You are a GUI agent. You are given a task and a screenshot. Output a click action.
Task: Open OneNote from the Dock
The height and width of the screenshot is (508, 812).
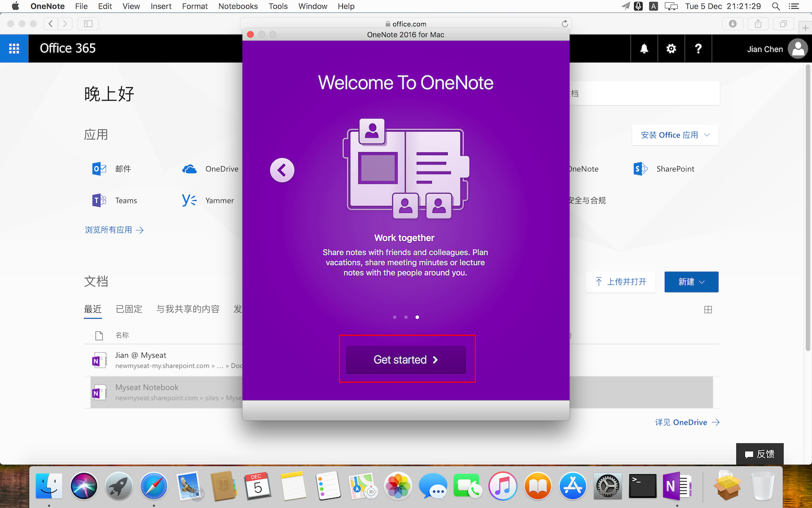pyautogui.click(x=677, y=486)
